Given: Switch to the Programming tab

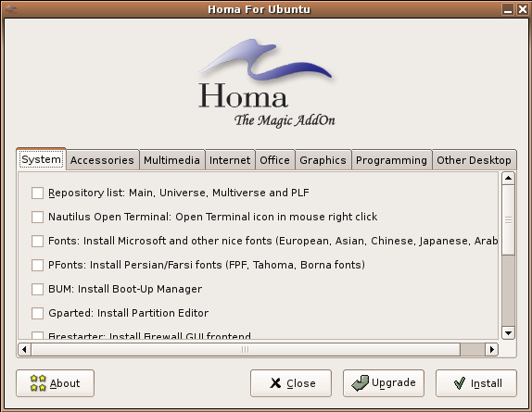Looking at the screenshot, I should pos(391,160).
